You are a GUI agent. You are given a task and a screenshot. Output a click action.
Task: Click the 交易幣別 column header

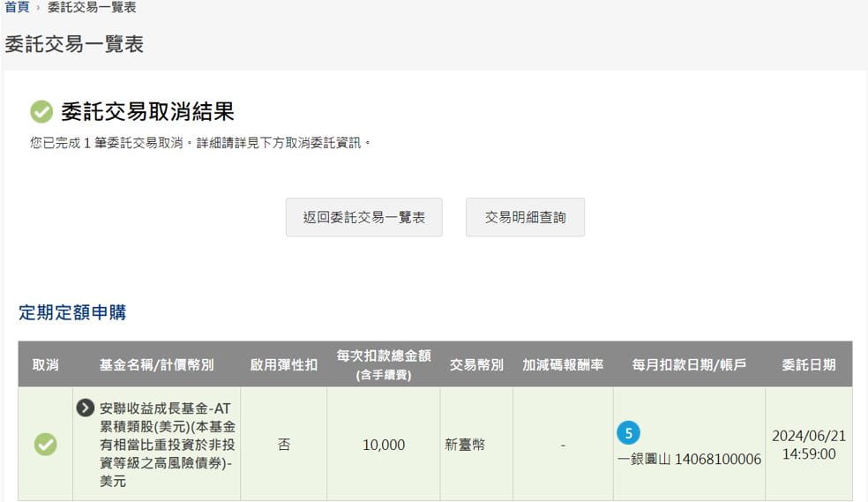click(476, 364)
